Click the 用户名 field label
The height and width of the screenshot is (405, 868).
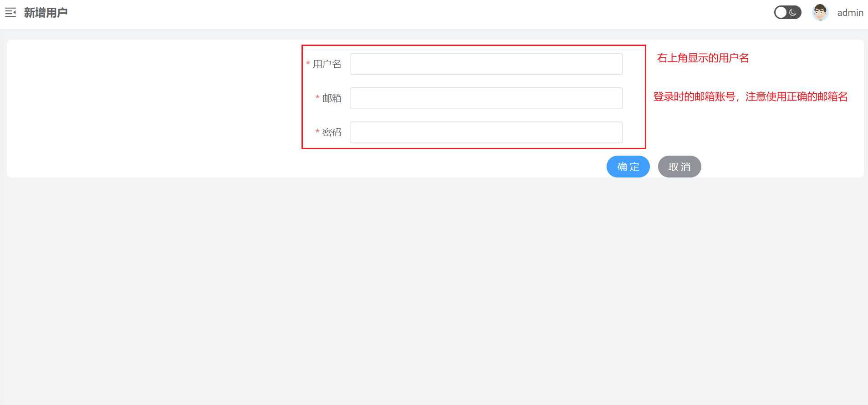point(327,64)
